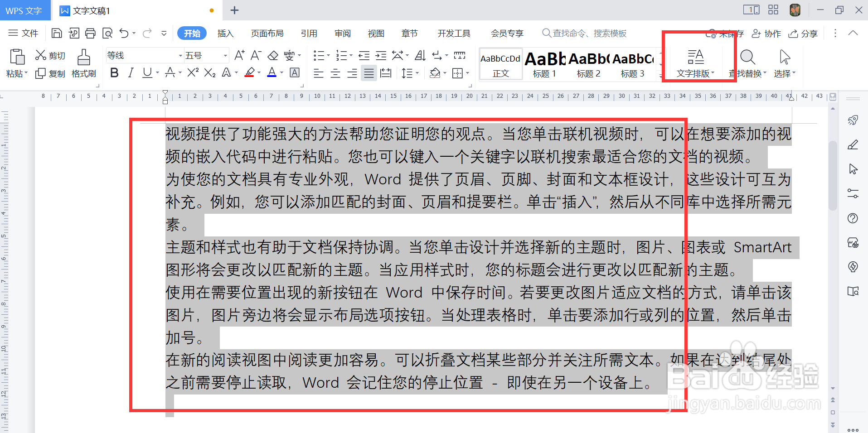Select the Format Painter (格式刷)

coord(84,64)
